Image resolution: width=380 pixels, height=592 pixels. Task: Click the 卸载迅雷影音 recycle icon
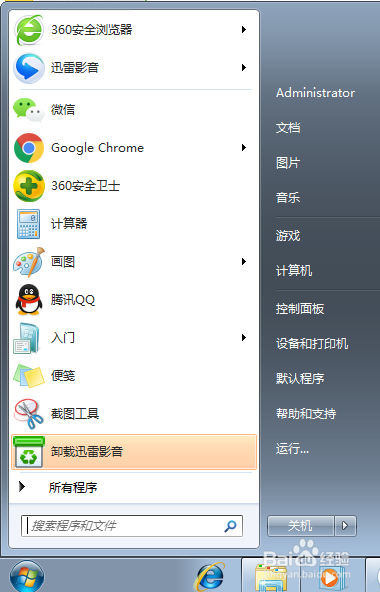tap(29, 452)
